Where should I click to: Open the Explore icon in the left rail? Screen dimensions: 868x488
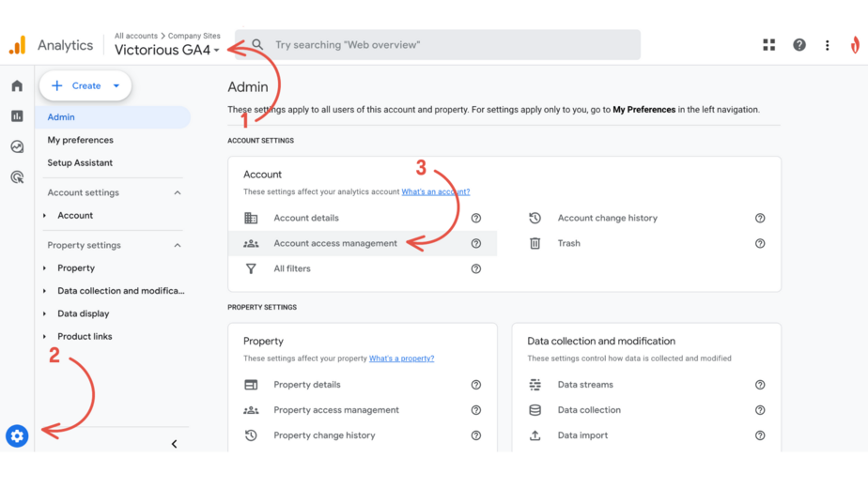[17, 146]
